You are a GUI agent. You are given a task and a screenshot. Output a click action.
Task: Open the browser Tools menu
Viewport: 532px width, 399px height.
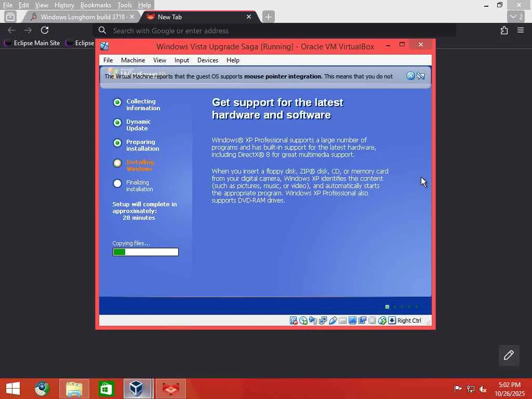pos(125,5)
